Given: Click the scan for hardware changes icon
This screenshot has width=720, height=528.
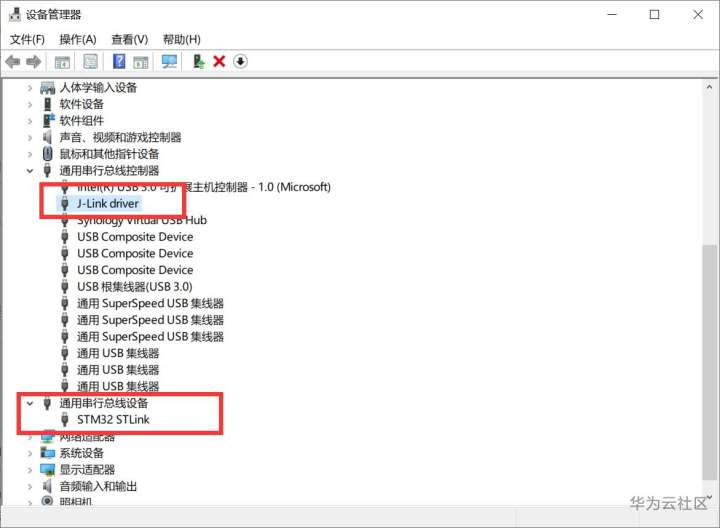Looking at the screenshot, I should tap(169, 62).
